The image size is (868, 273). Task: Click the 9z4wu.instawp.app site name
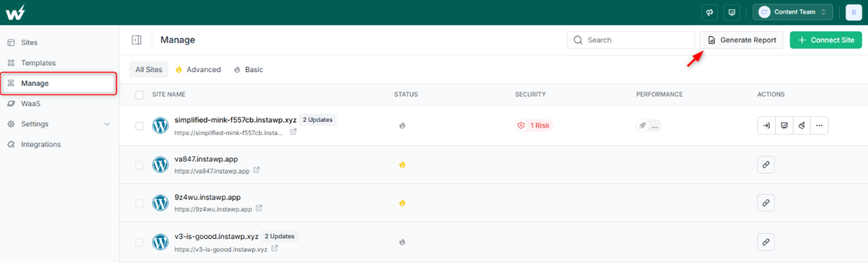(207, 197)
